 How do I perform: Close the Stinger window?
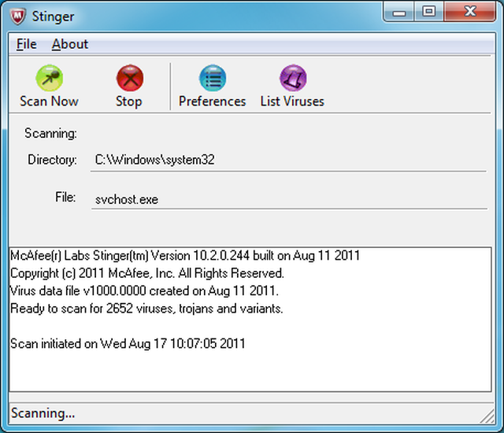tap(469, 12)
